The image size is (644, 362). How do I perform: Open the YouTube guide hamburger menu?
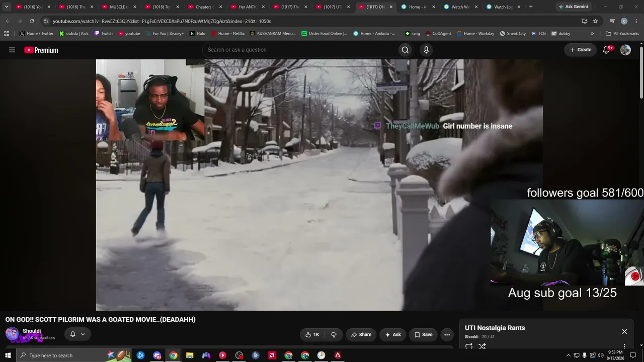[x=12, y=50]
